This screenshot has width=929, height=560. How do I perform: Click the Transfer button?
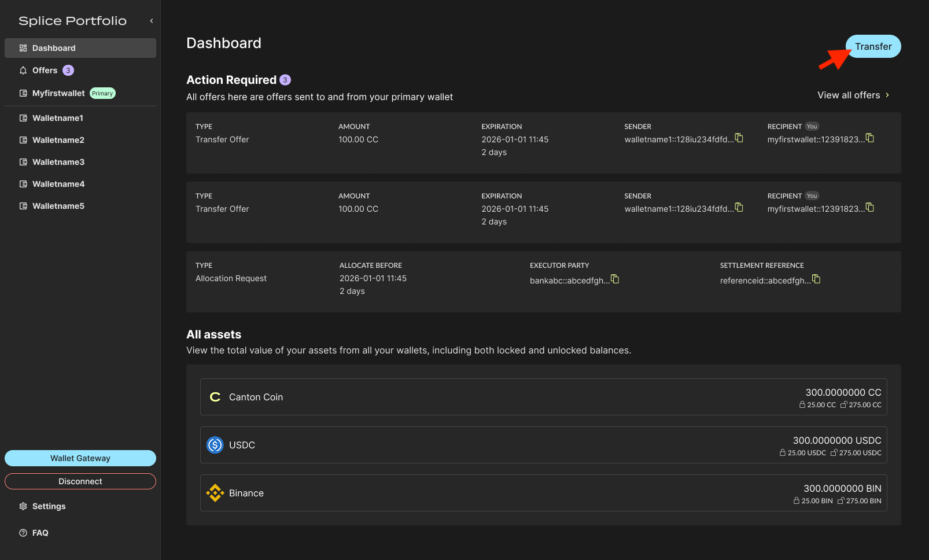873,46
